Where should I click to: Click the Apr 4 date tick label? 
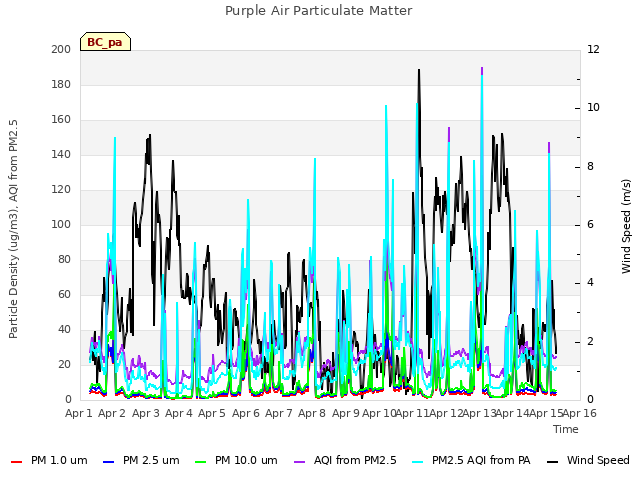click(179, 413)
